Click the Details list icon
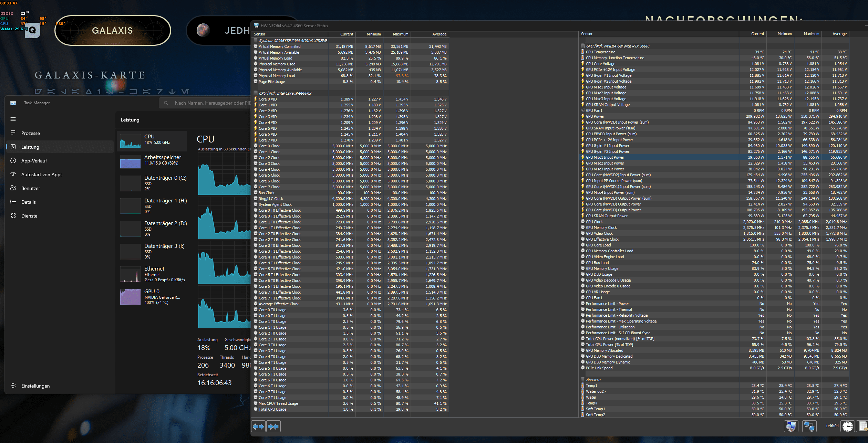The width and height of the screenshot is (868, 443). tap(13, 202)
